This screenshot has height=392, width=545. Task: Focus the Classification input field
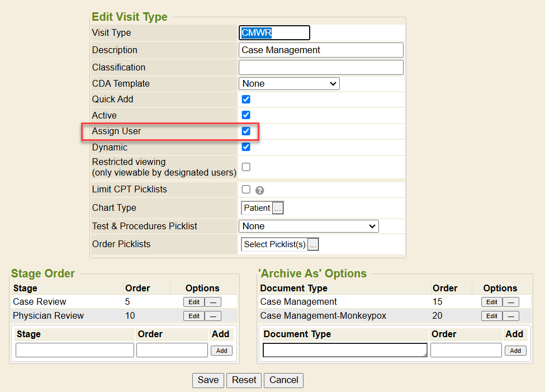(x=320, y=67)
